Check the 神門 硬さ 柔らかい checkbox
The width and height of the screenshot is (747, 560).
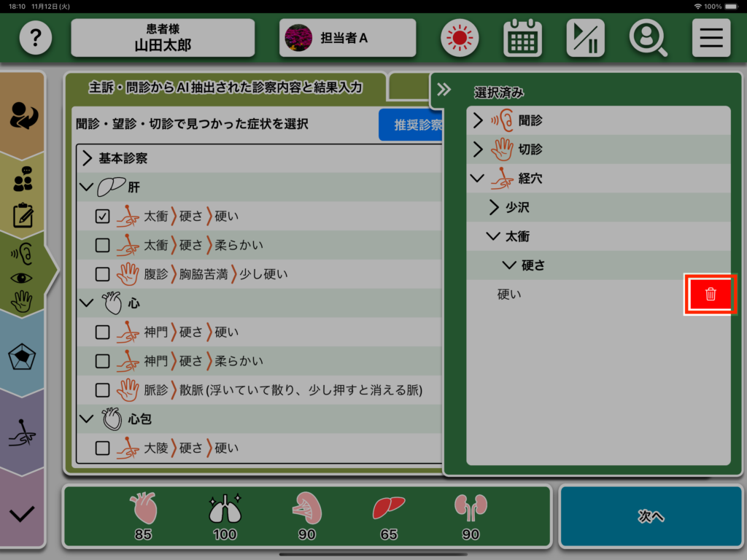(x=103, y=361)
